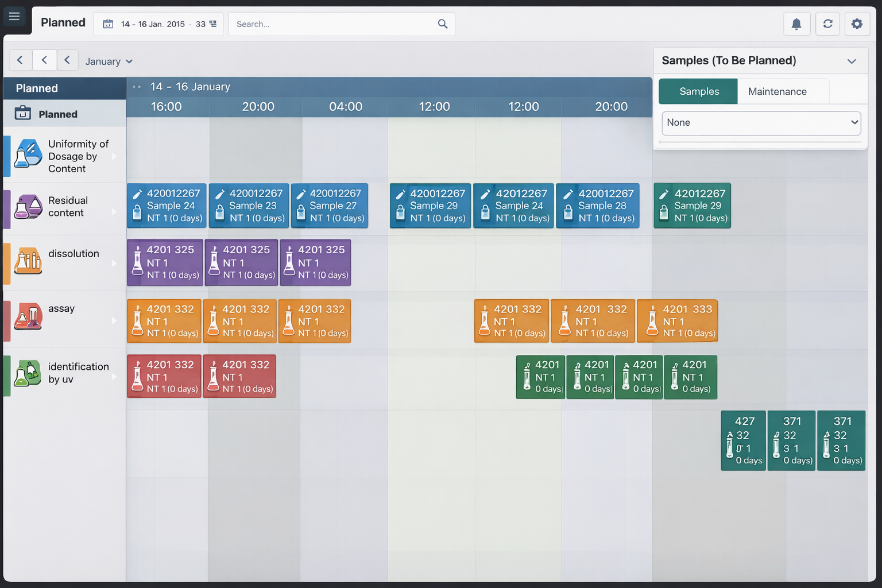This screenshot has width=882, height=588.
Task: Expand the Residual content row arrow
Action: click(x=114, y=212)
